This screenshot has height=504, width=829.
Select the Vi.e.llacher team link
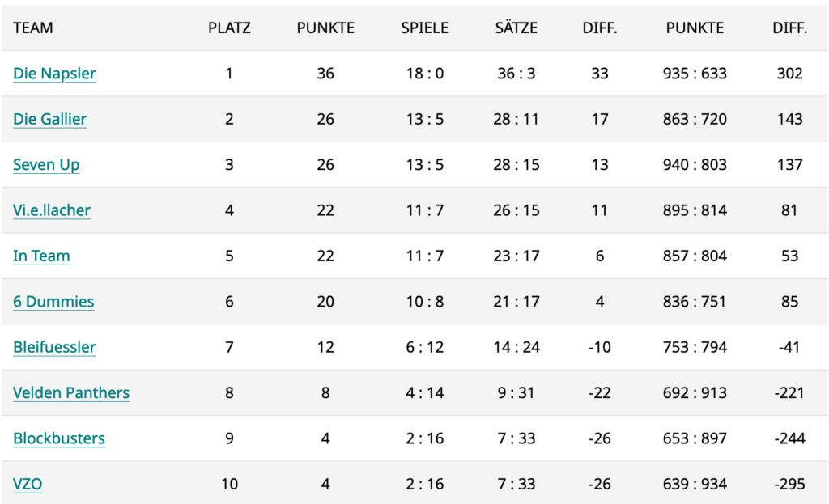[x=52, y=210]
